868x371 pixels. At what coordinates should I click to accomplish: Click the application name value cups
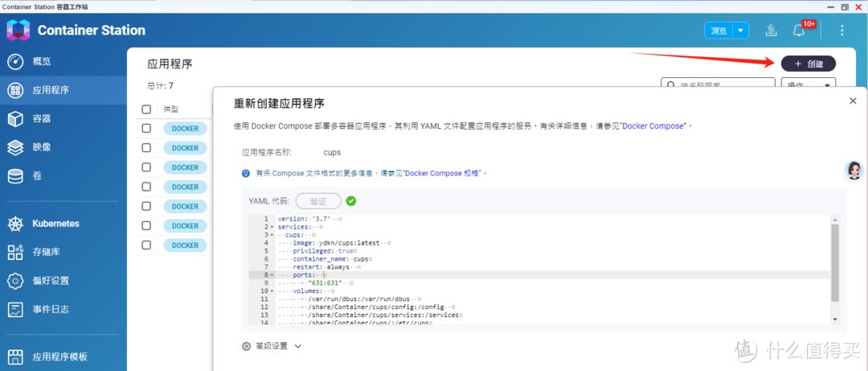tap(332, 152)
